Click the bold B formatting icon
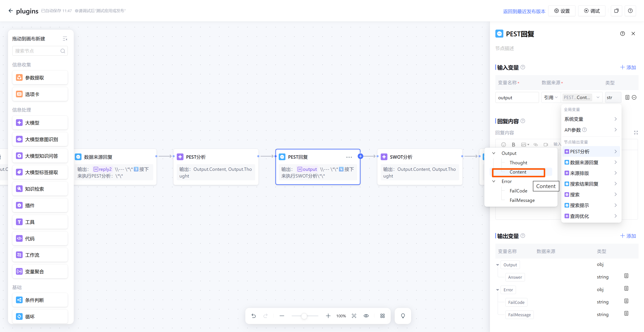644x332 pixels. click(513, 144)
